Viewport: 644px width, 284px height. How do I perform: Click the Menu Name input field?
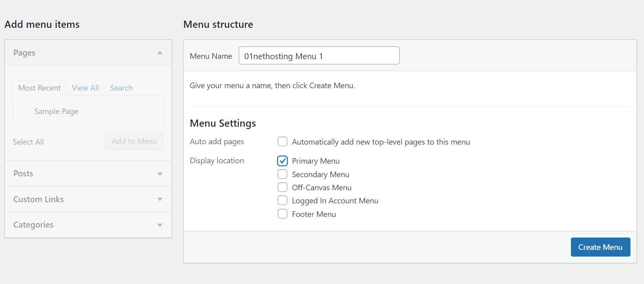tap(319, 56)
